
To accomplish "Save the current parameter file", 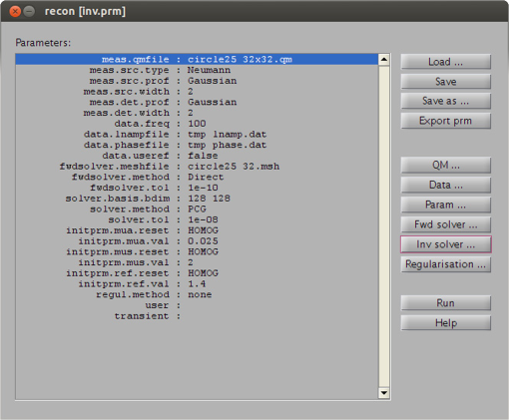I will [445, 82].
